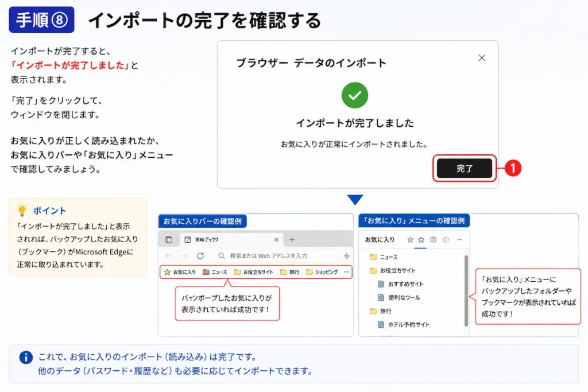Open the お役立ちサイト folder on the favorites bar
This screenshot has width=588, height=392.
click(x=253, y=272)
